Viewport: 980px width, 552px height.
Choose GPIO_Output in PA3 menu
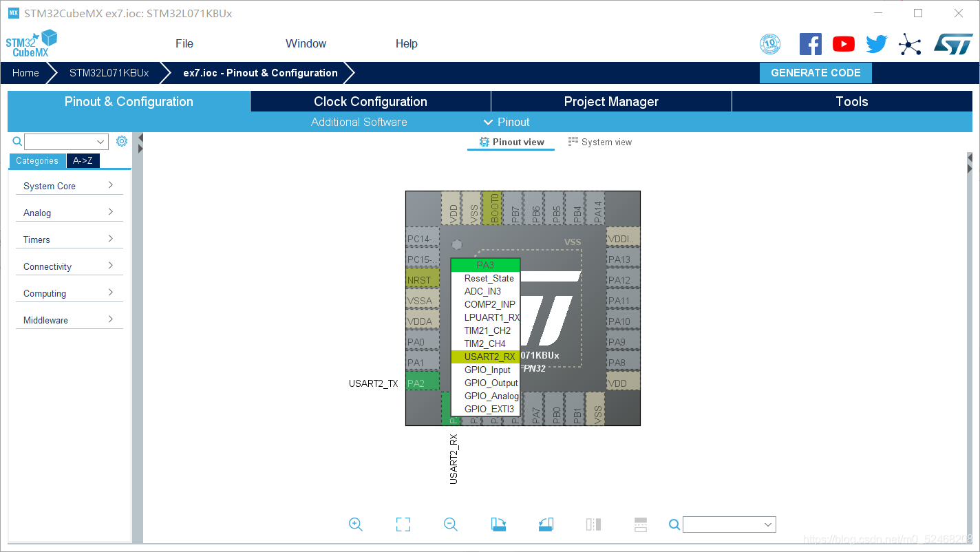(x=485, y=383)
